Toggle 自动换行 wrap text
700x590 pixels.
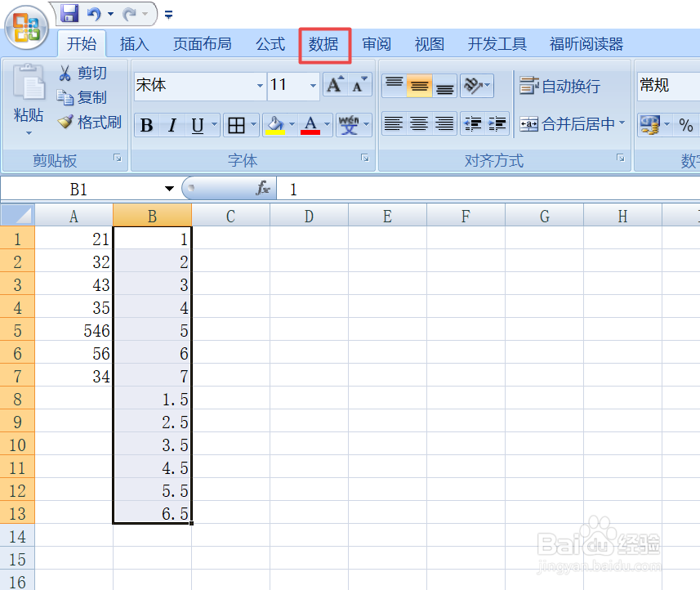point(560,86)
